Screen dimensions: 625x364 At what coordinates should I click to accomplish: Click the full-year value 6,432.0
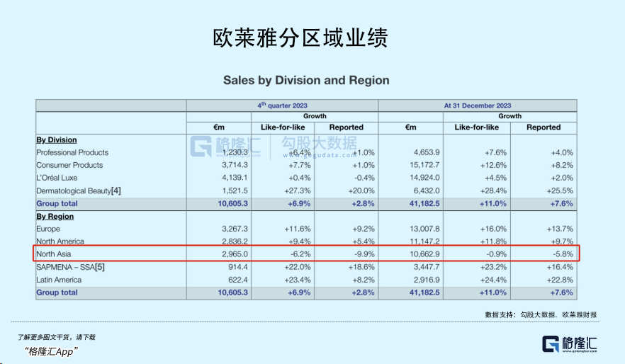tap(427, 190)
